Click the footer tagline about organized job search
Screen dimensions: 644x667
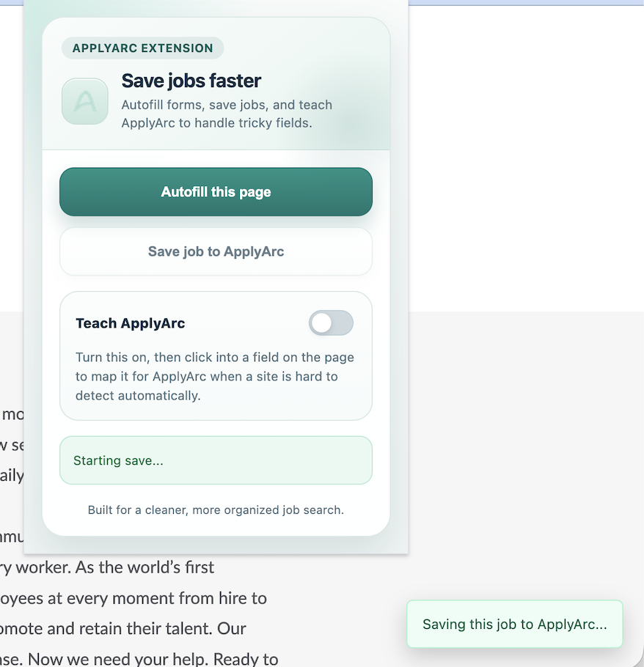[x=216, y=509]
